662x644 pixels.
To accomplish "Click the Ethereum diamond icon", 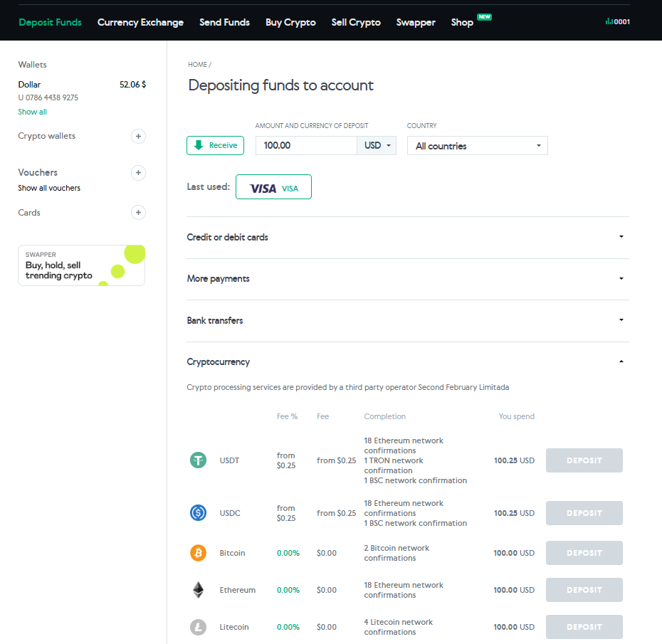I will pyautogui.click(x=198, y=590).
